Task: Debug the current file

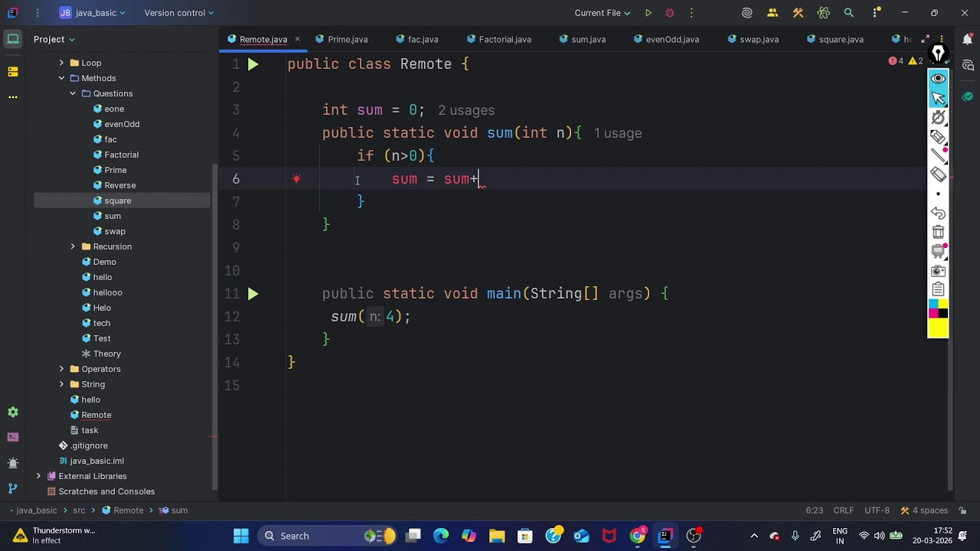Action: [670, 13]
